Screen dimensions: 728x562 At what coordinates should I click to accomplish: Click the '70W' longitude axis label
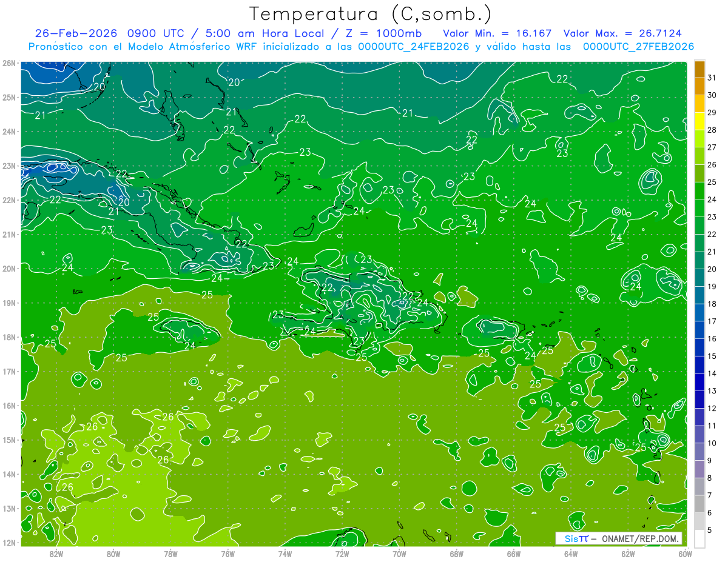399,554
